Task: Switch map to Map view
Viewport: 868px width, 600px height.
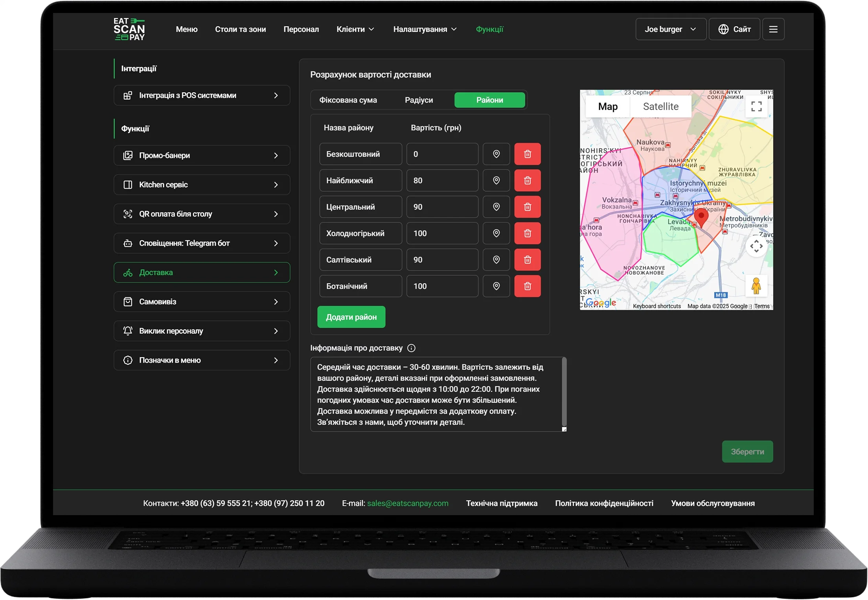Action: (x=607, y=106)
